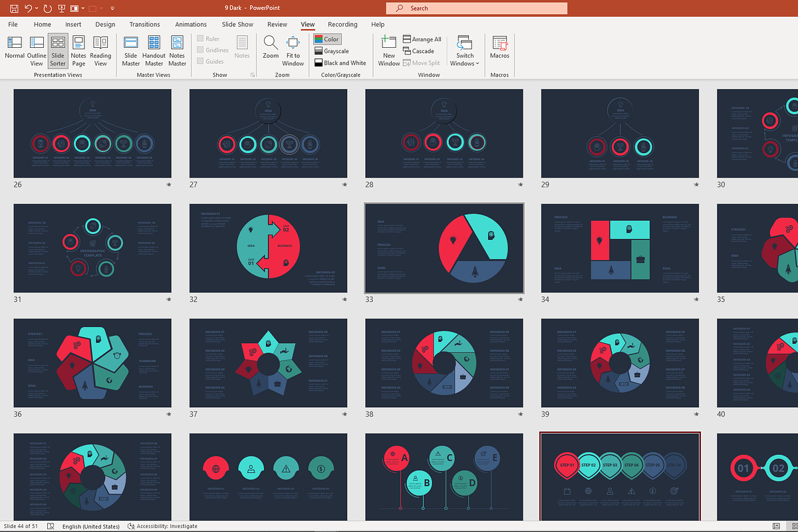
Task: Open the Recording tab
Action: [342, 25]
